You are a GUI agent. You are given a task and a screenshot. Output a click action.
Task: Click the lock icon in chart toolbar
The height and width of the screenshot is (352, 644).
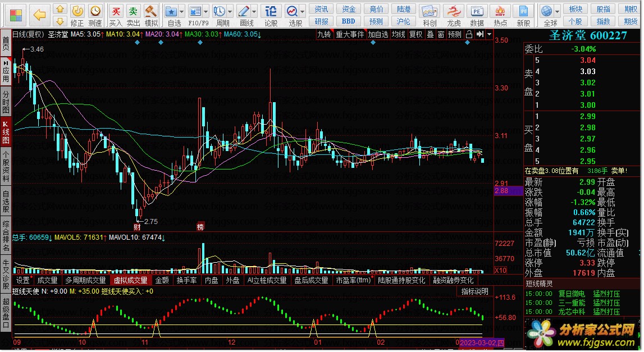[x=469, y=34]
